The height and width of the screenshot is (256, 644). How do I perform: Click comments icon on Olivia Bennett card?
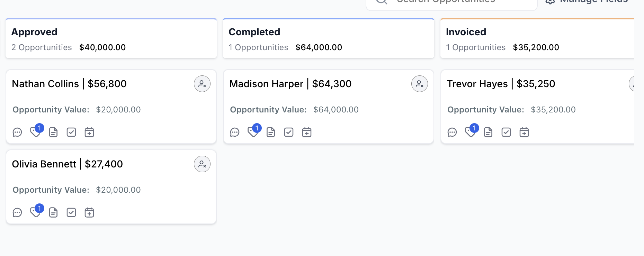(17, 212)
